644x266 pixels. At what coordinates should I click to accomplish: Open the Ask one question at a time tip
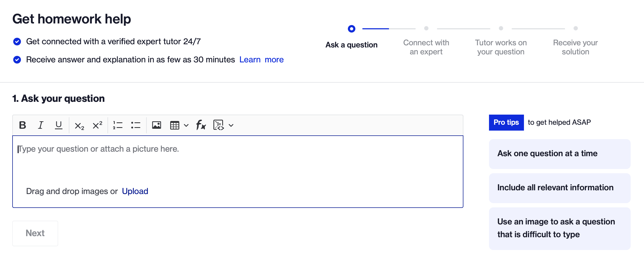(559, 154)
